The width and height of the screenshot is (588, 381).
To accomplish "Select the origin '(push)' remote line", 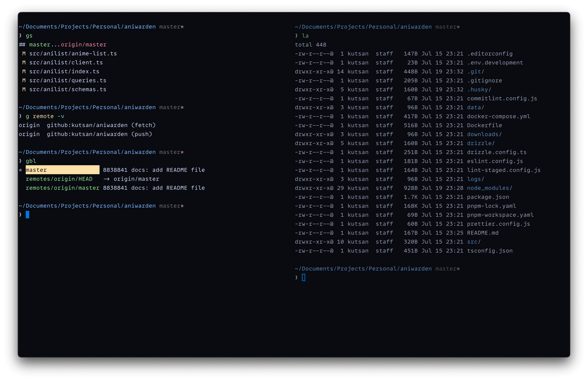I will 85,134.
